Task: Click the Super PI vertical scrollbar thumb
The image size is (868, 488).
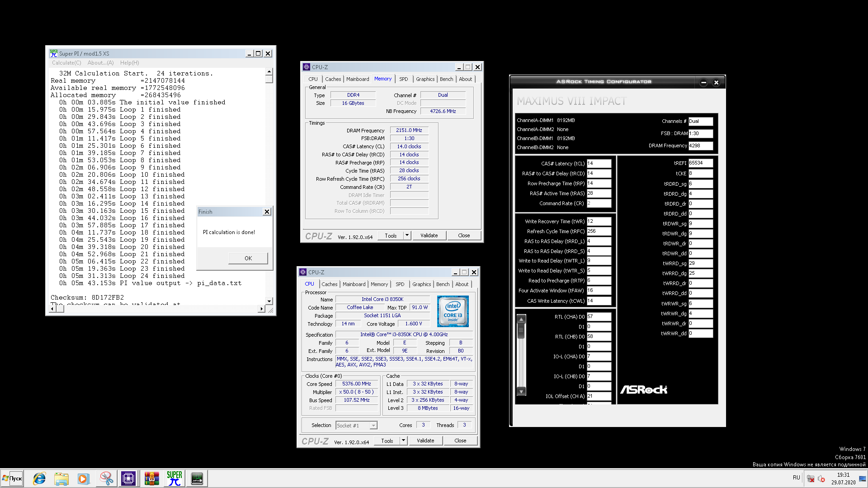Action: pos(269,80)
